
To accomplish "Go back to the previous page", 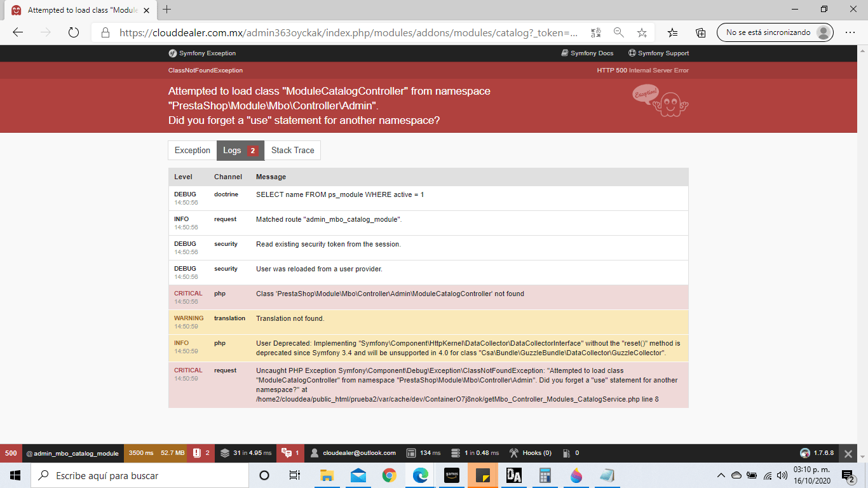I will coord(18,32).
